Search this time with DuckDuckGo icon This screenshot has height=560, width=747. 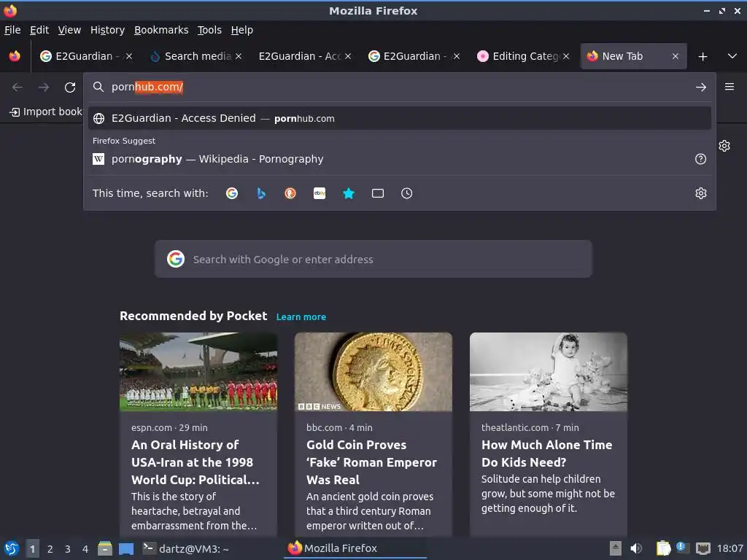tap(290, 193)
